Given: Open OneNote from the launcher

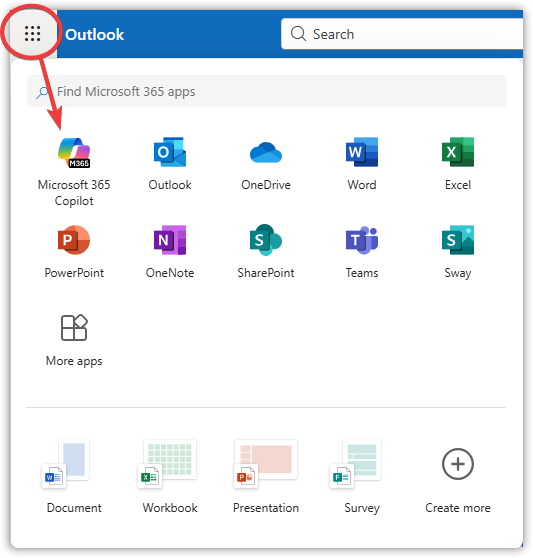Looking at the screenshot, I should pos(170,252).
